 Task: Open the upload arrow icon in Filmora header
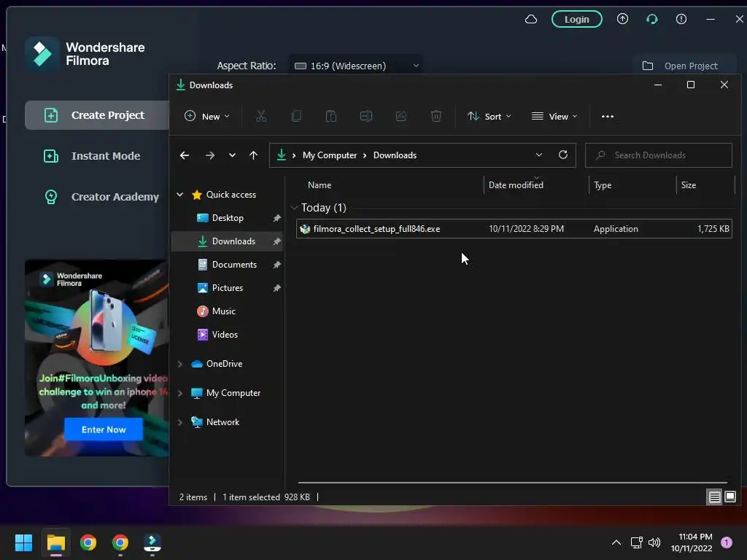tap(622, 19)
